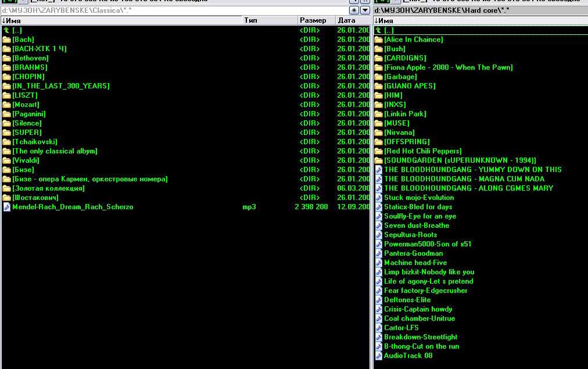Select the Powerman5000-Son of x51 file name

(x=428, y=244)
